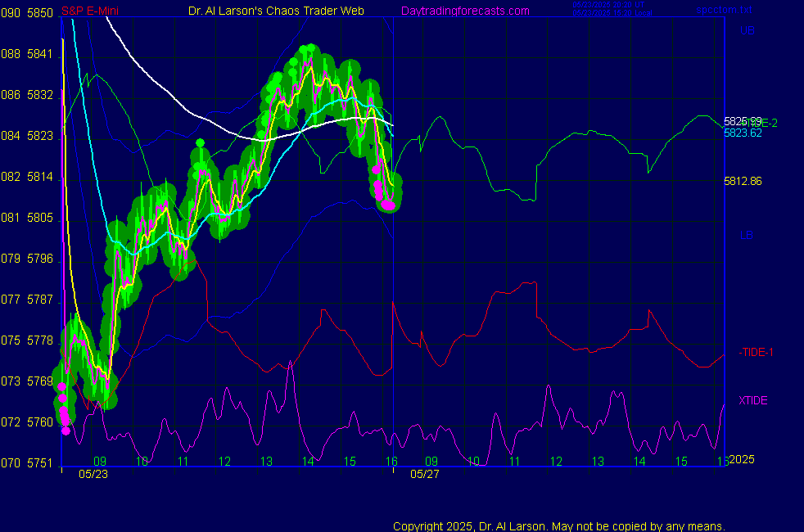Click the y-axis label "073 5769"
Viewport: 804px width, 532px height.
(27, 381)
